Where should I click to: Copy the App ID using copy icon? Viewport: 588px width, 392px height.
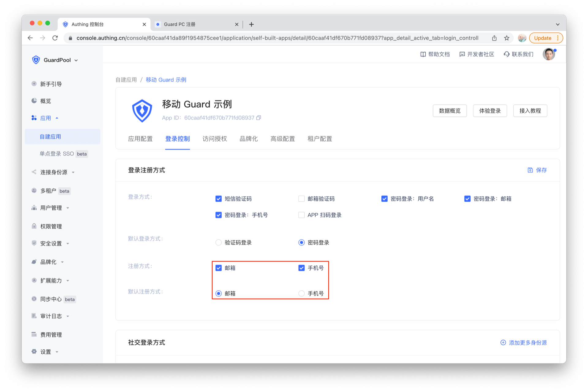click(x=259, y=118)
